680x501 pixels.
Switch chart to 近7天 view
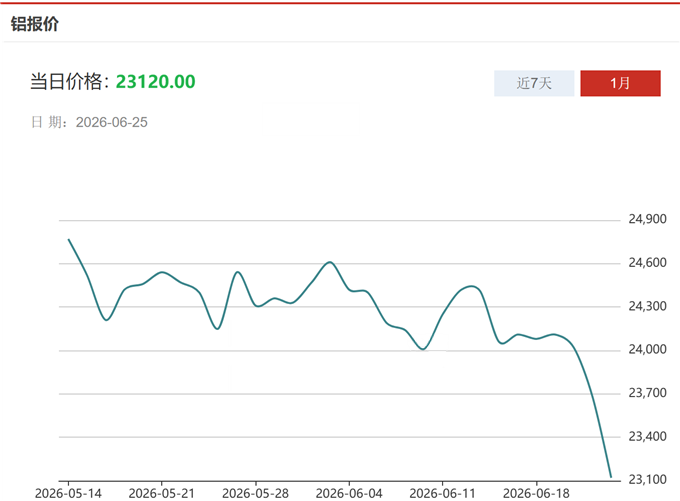point(534,83)
